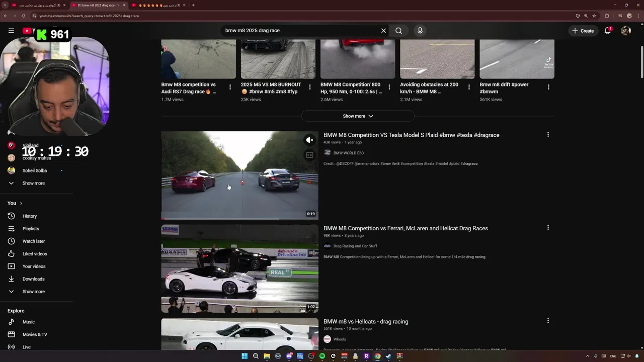Viewport: 644px width, 362px height.
Task: Bookmark this page with the star icon
Action: click(594, 16)
